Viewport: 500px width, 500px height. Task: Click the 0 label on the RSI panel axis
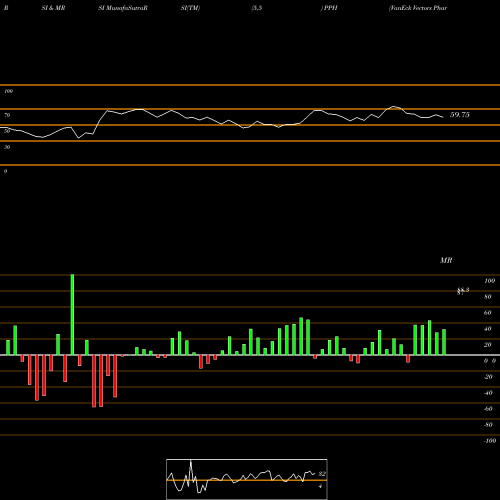coord(5,171)
